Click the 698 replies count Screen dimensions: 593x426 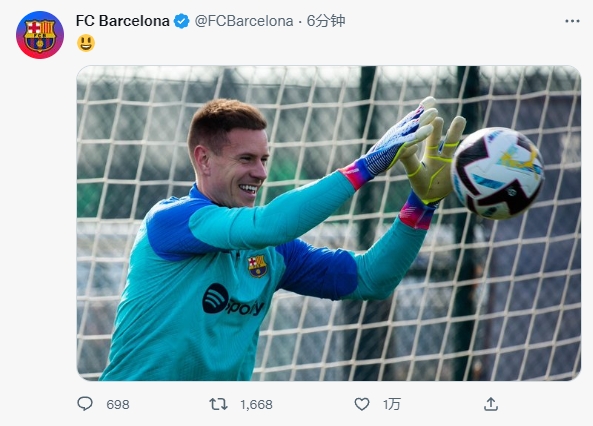coord(118,404)
